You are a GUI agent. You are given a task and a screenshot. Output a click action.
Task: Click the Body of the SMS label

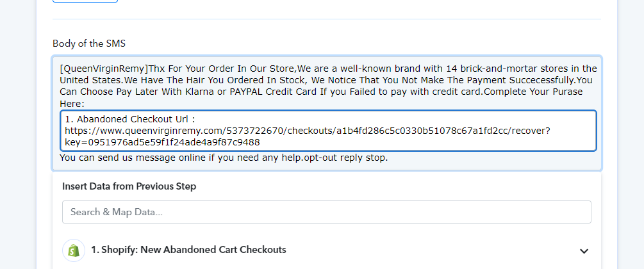point(89,44)
